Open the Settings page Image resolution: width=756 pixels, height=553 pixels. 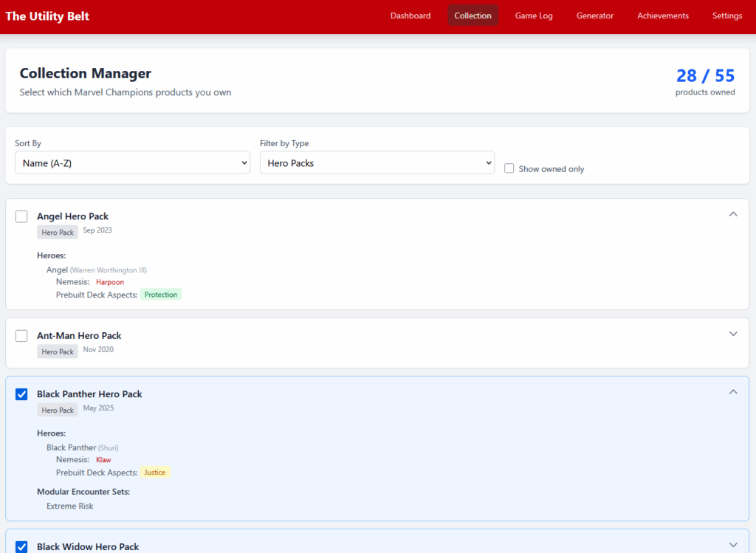727,16
